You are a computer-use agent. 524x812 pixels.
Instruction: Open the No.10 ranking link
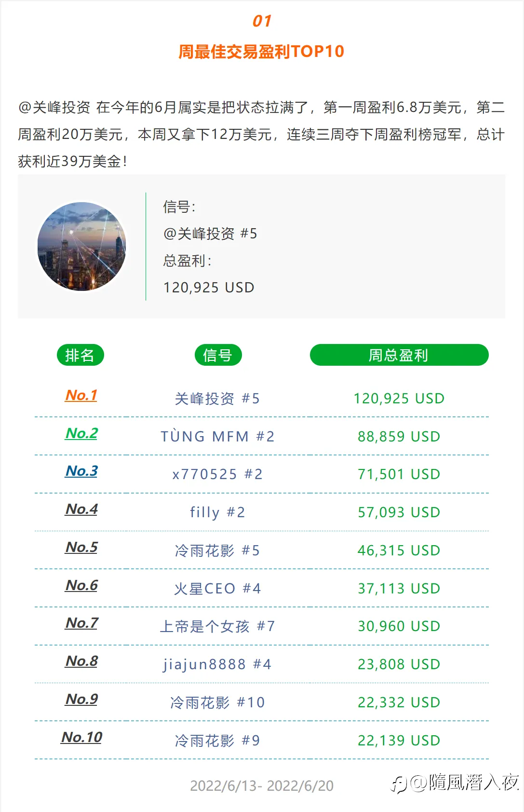pyautogui.click(x=81, y=737)
